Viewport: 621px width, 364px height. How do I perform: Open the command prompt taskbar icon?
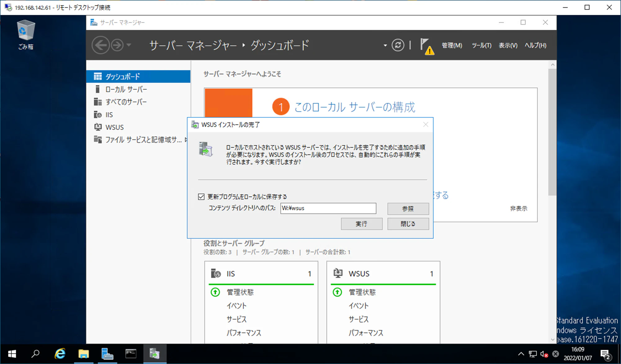click(x=131, y=354)
